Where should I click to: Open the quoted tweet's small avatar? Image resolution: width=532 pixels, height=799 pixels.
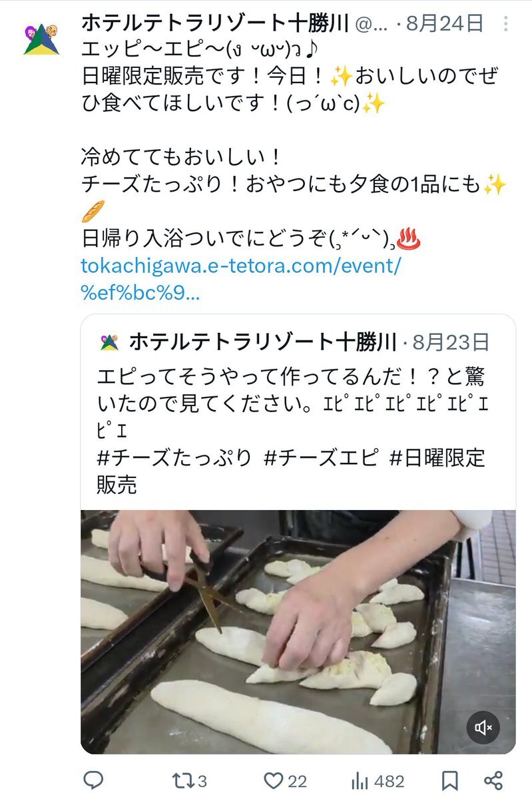(x=109, y=342)
